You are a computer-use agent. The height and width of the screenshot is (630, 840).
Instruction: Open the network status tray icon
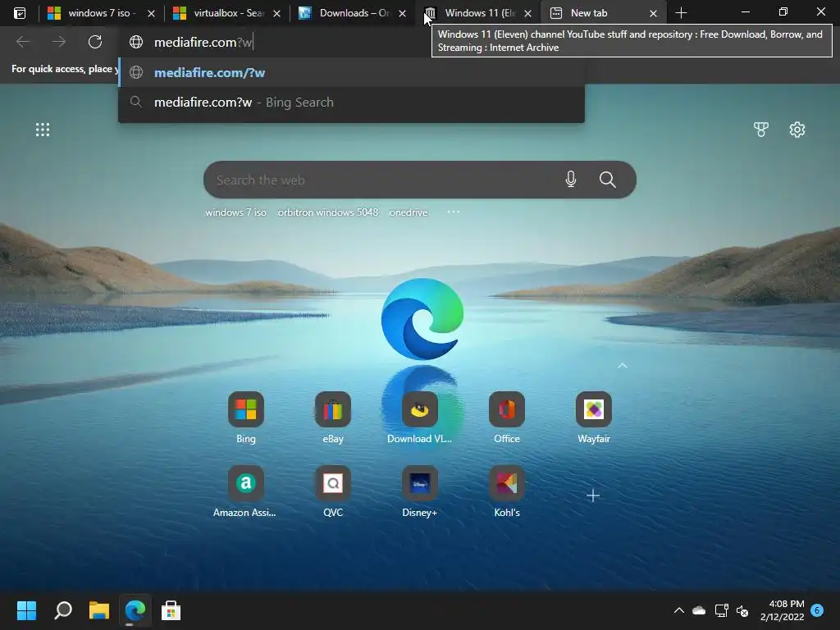tap(721, 610)
